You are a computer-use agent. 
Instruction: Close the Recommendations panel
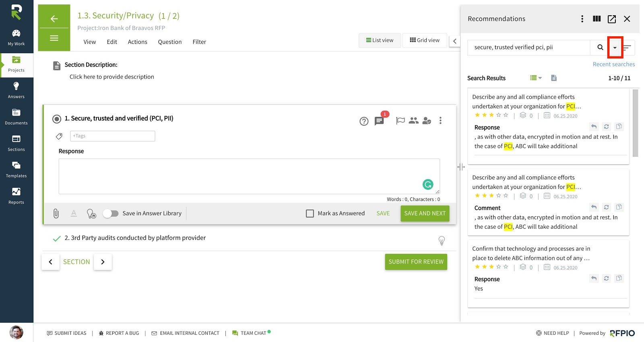[627, 19]
